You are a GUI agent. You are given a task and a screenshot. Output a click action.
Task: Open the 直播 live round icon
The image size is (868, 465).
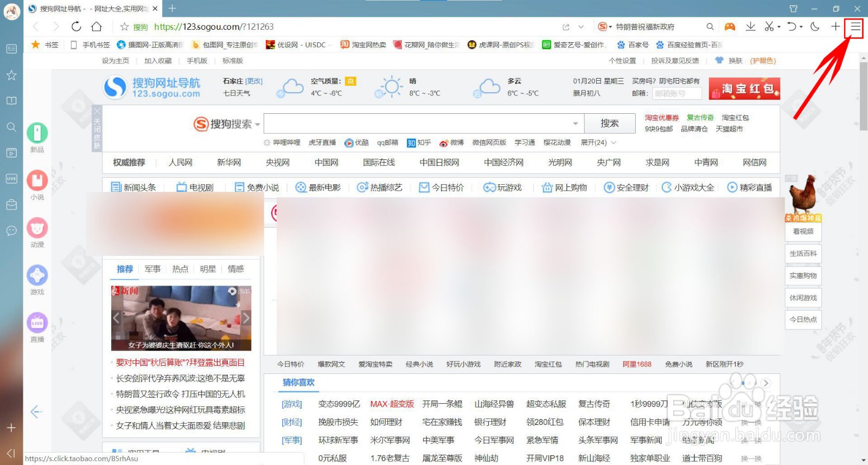[37, 323]
